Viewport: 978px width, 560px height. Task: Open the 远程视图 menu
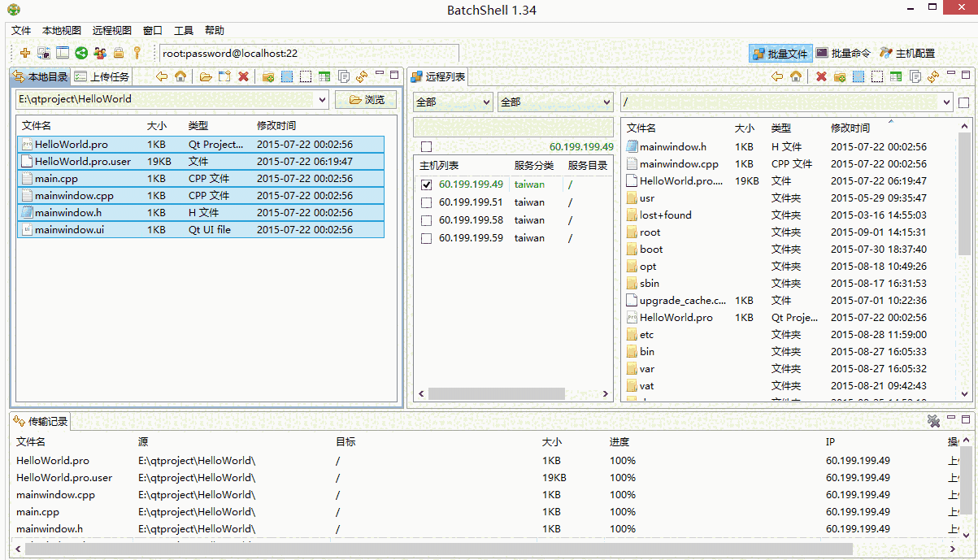(x=111, y=31)
